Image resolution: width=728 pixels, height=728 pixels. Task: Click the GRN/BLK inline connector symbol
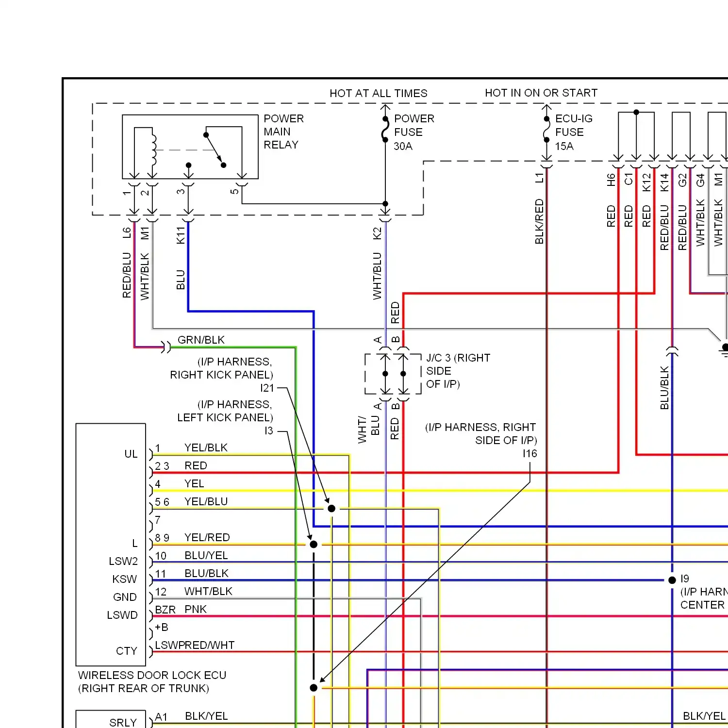(166, 347)
